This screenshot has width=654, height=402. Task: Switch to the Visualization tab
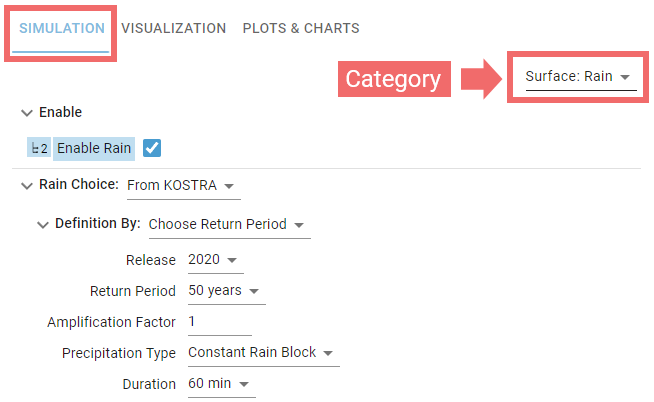[174, 28]
